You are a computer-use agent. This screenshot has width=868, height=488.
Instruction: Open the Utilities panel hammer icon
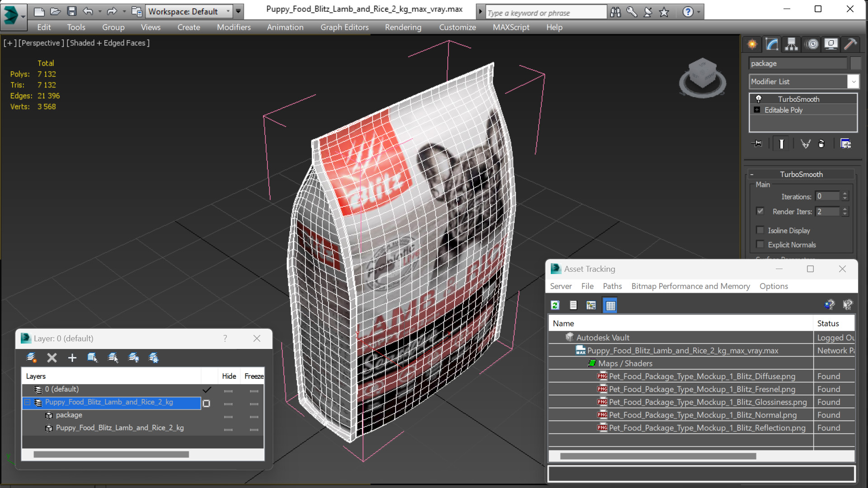(x=850, y=44)
